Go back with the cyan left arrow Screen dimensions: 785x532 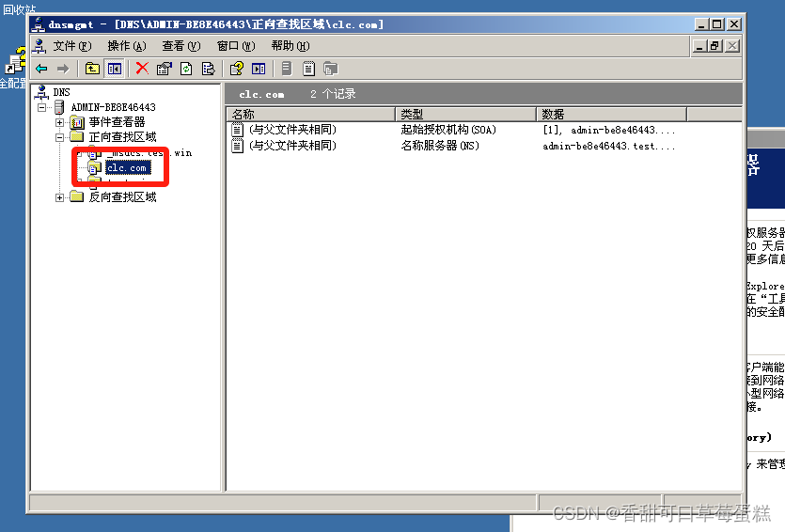[41, 69]
